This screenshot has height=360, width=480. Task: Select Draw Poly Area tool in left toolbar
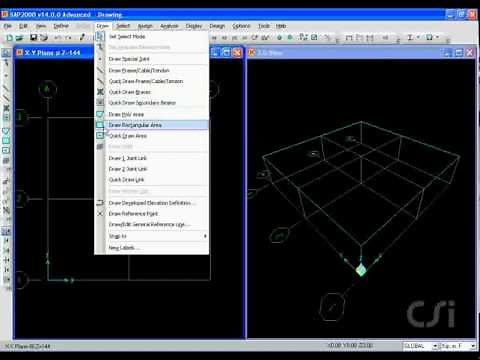click(6, 131)
